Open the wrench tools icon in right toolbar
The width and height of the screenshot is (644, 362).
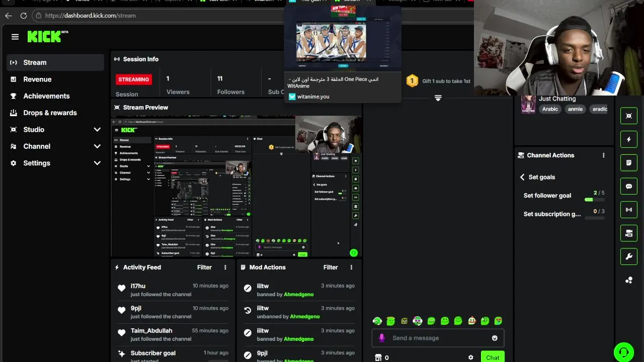[629, 256]
